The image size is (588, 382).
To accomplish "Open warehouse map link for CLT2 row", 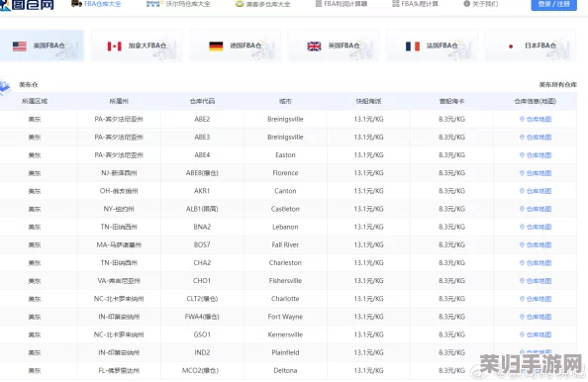I will click(536, 299).
